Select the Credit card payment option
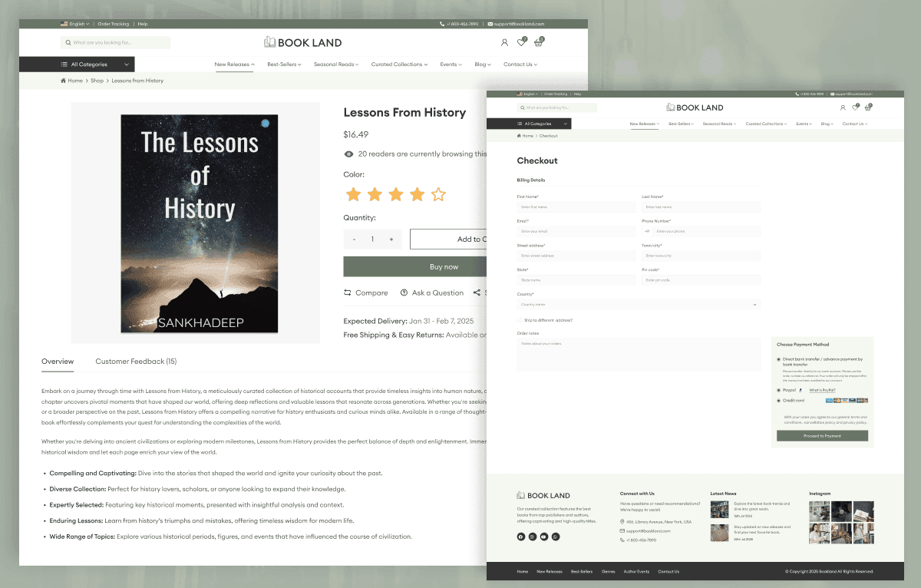This screenshot has width=921, height=588. 779,401
